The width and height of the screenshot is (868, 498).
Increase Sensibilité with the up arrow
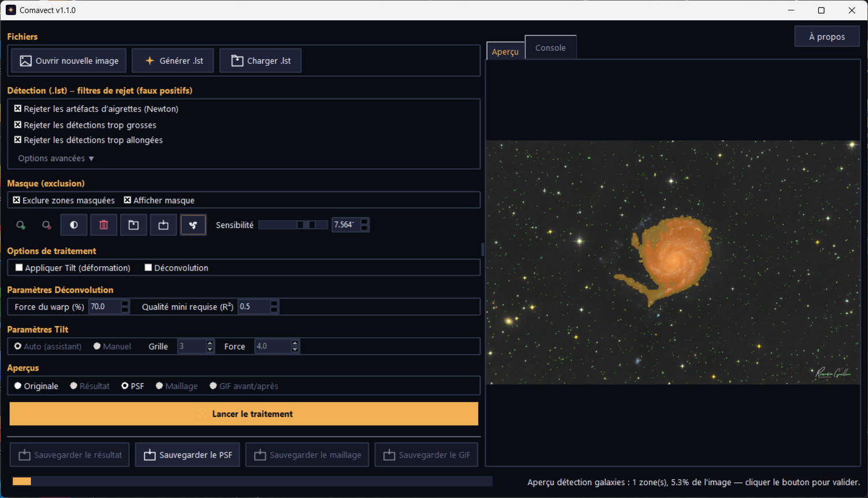365,221
